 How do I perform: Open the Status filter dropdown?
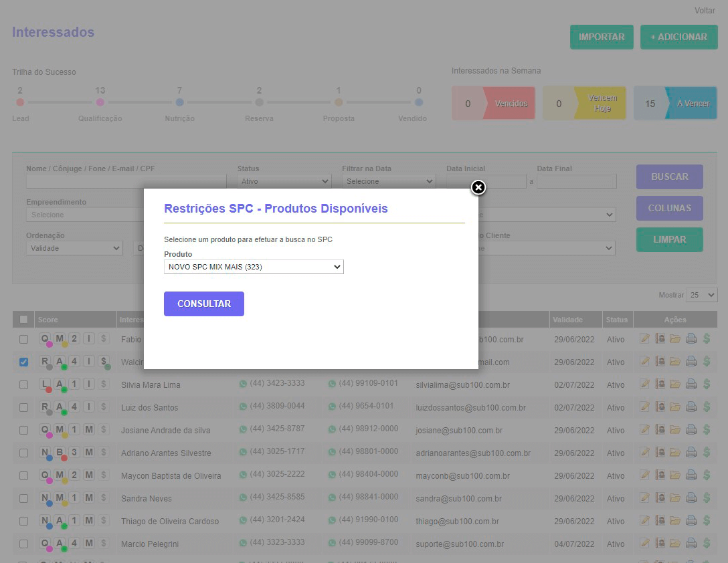coord(284,181)
